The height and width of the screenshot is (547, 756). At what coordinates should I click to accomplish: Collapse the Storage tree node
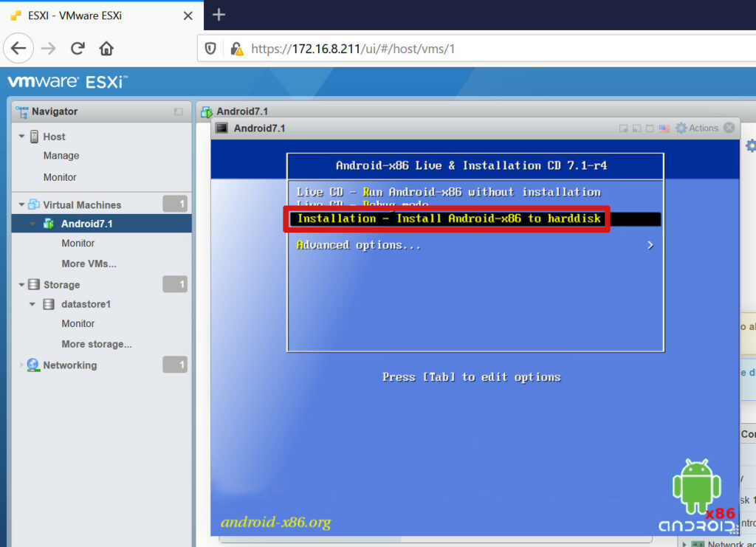point(21,285)
